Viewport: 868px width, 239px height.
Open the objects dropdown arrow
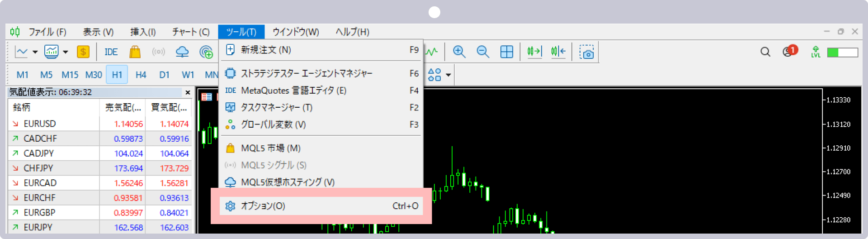tap(448, 75)
